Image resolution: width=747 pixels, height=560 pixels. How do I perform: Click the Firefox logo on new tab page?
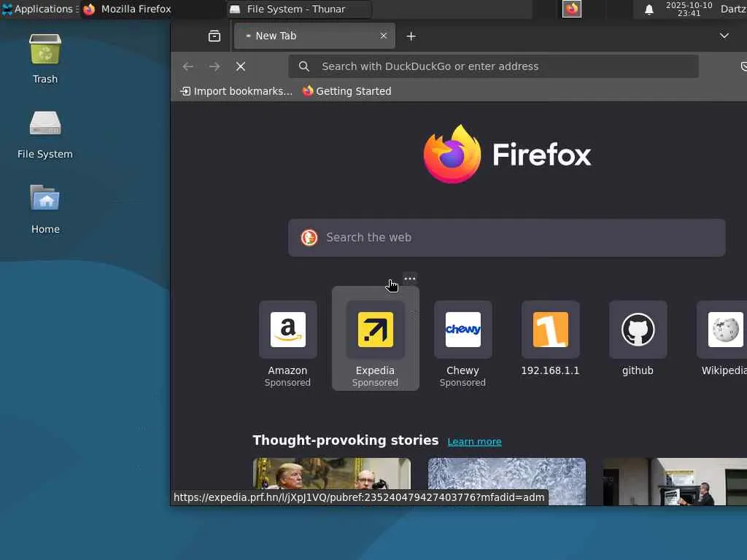[507, 155]
